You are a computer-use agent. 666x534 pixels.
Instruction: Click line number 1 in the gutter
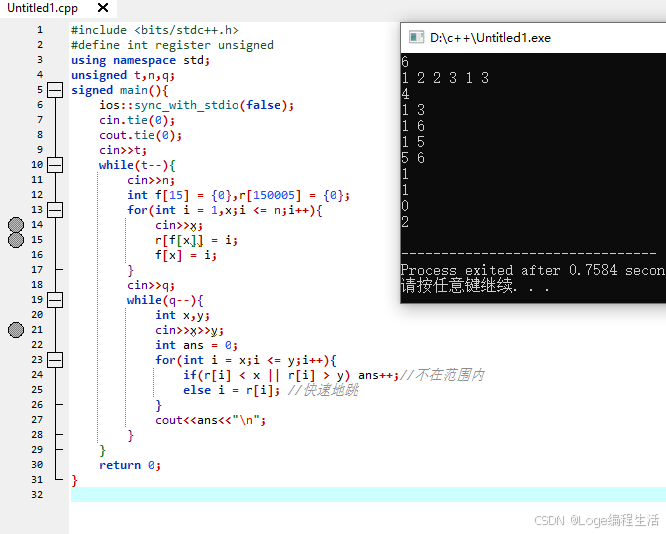point(40,30)
